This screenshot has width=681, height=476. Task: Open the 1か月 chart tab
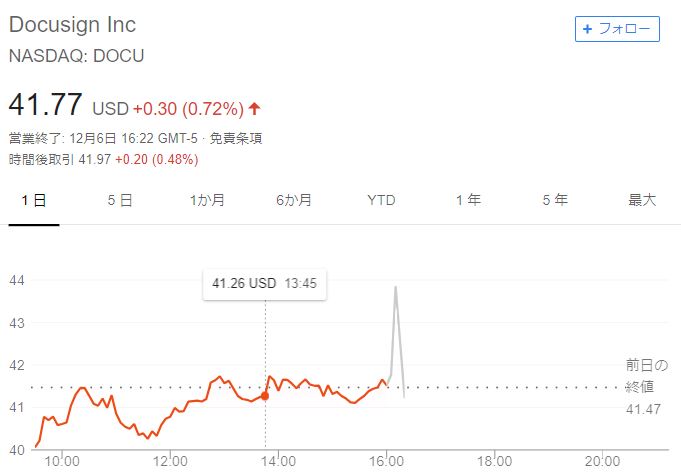(x=207, y=200)
